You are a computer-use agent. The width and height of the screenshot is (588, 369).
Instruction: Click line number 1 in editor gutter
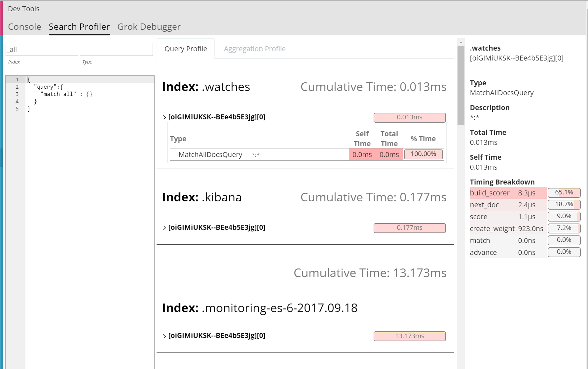pos(17,80)
